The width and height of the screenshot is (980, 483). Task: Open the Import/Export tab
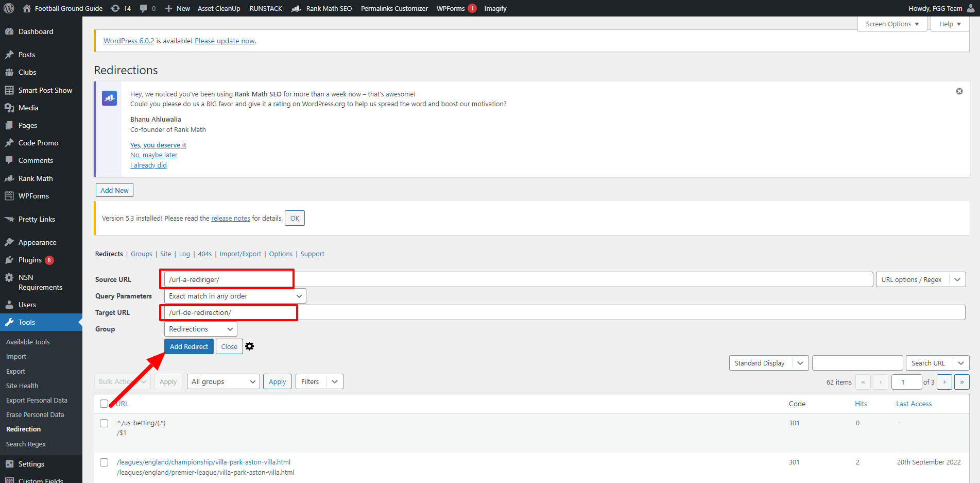point(240,254)
